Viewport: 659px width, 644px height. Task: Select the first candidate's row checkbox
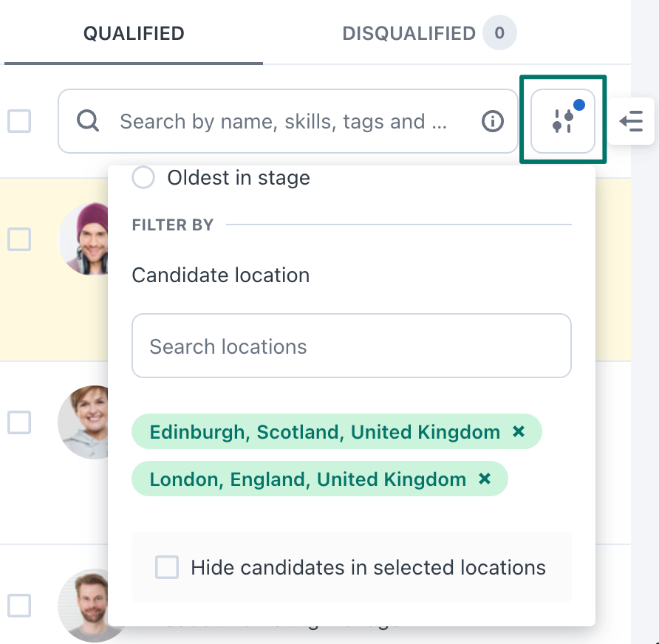pos(19,240)
